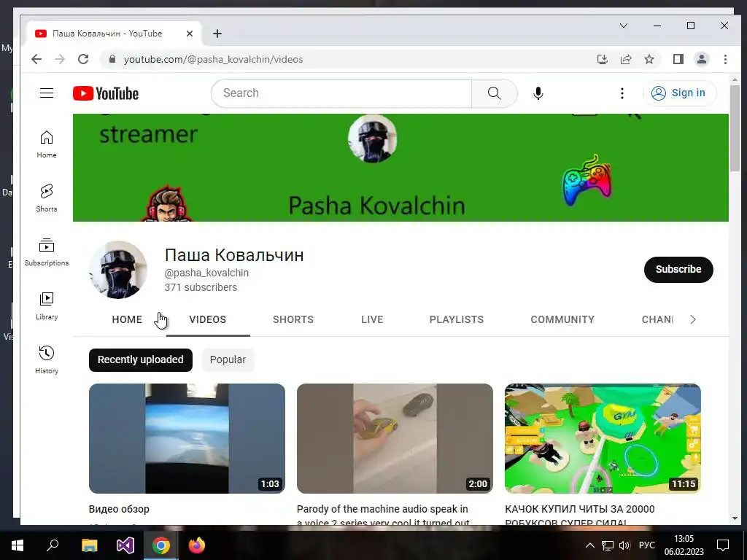Click the Видео обзор video title
Viewport: 747px width, 560px height.
pos(119,509)
